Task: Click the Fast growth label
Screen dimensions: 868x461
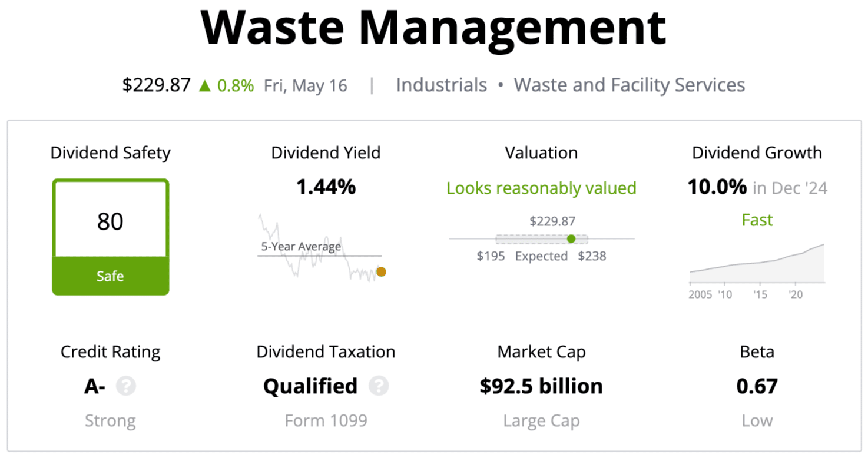Action: click(x=757, y=220)
